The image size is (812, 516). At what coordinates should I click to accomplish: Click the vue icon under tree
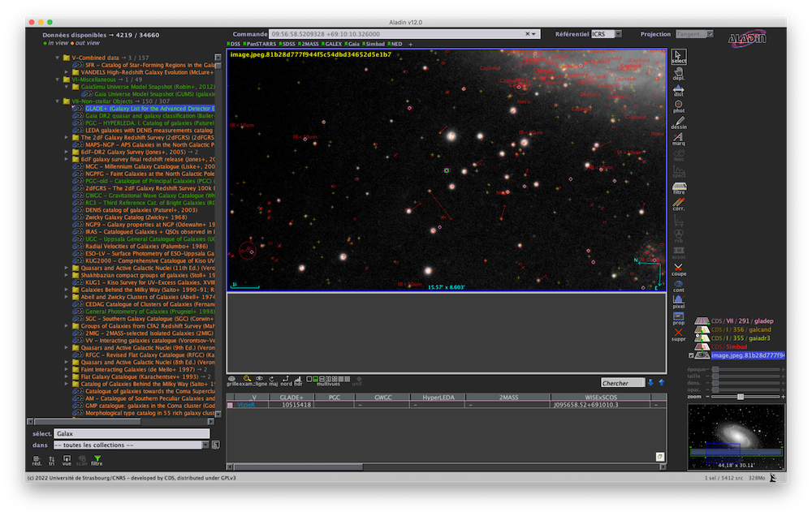(x=67, y=460)
